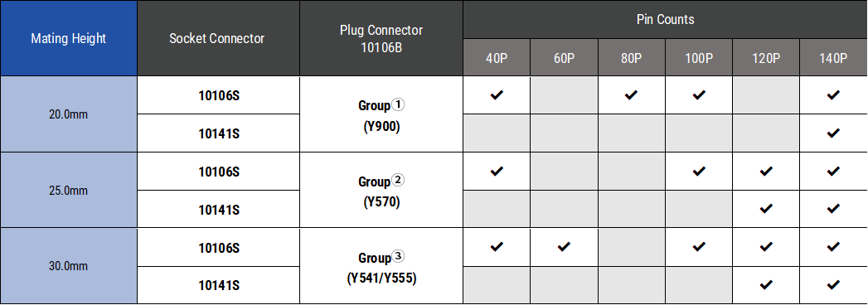Select the Plug Connector 10106B header
The width and height of the screenshot is (868, 305).
point(381,38)
